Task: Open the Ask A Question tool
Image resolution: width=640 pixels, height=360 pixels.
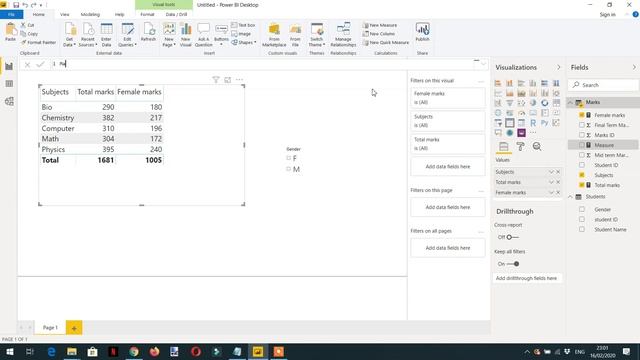Action: pyautogui.click(x=203, y=34)
